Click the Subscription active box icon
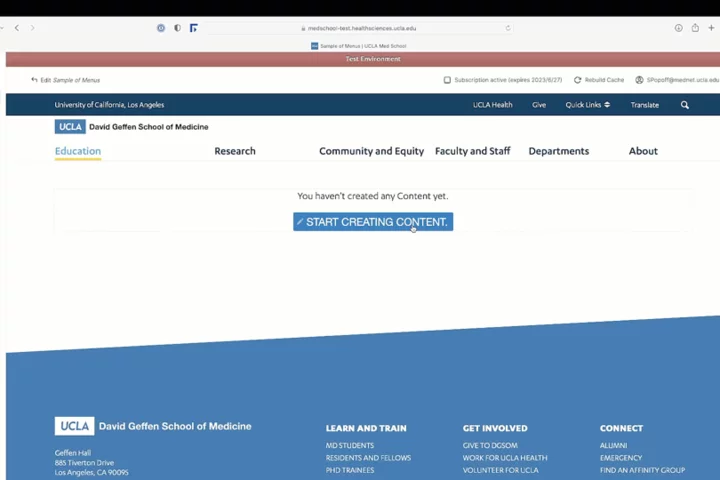720x480 pixels. [x=447, y=80]
